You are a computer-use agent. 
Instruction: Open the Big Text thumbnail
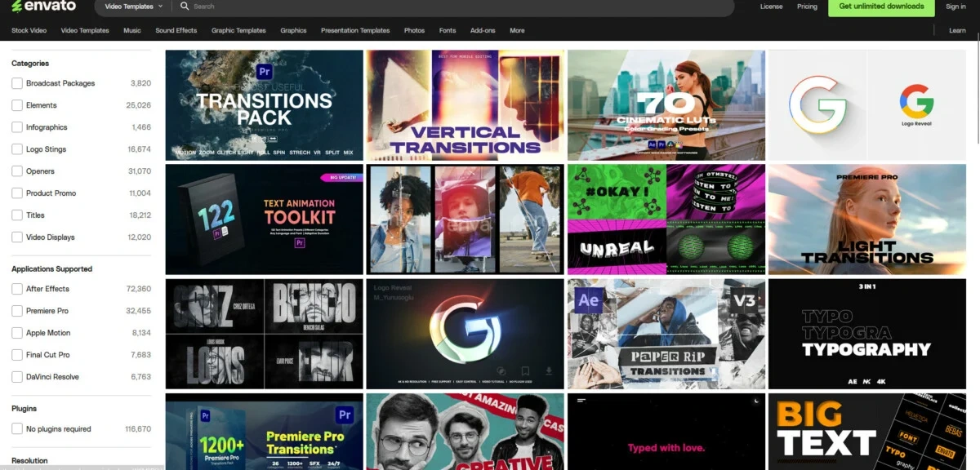tap(867, 431)
